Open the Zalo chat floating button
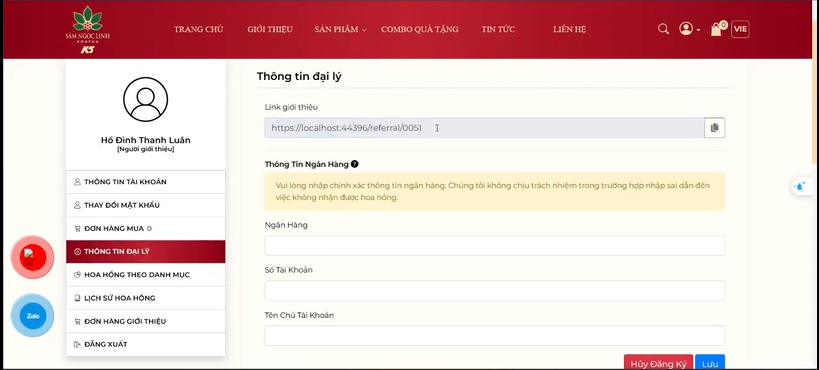This screenshot has width=819, height=370. pyautogui.click(x=32, y=316)
